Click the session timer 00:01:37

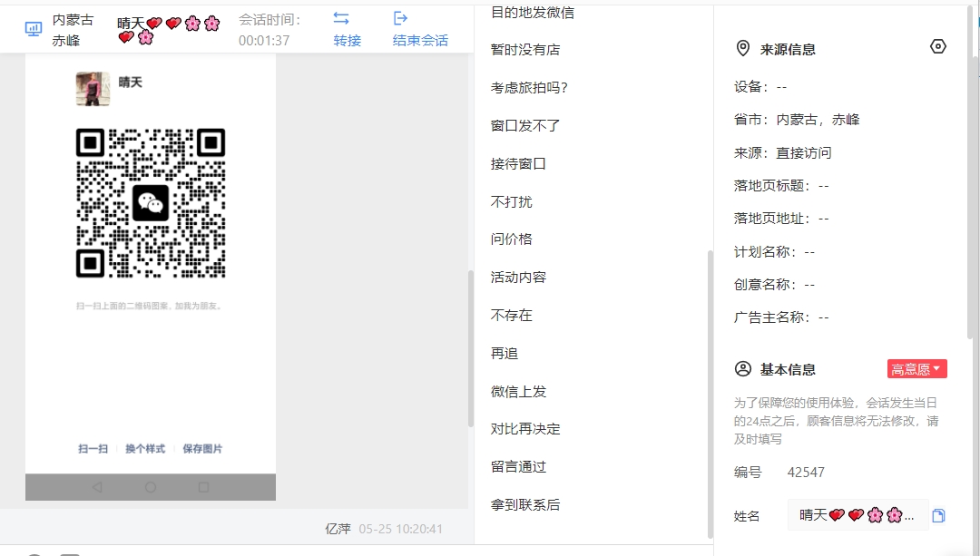point(264,41)
